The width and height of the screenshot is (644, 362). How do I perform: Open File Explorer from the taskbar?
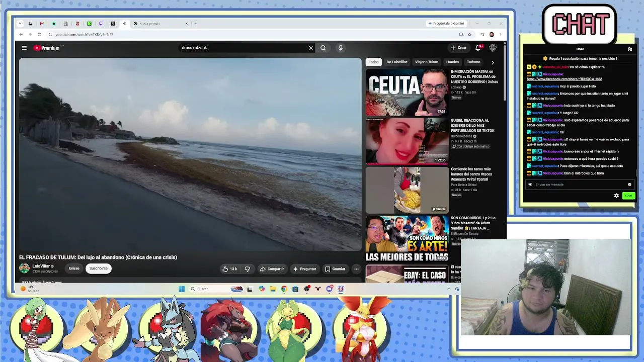[x=273, y=289]
